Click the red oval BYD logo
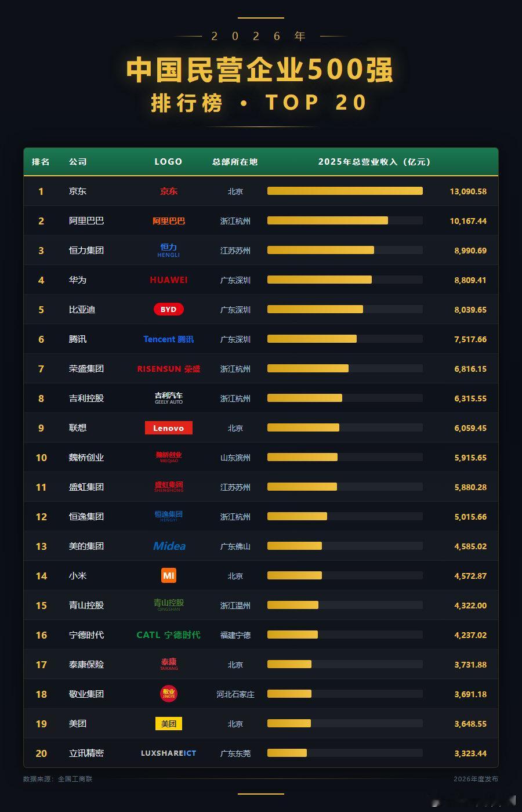 pyautogui.click(x=169, y=309)
